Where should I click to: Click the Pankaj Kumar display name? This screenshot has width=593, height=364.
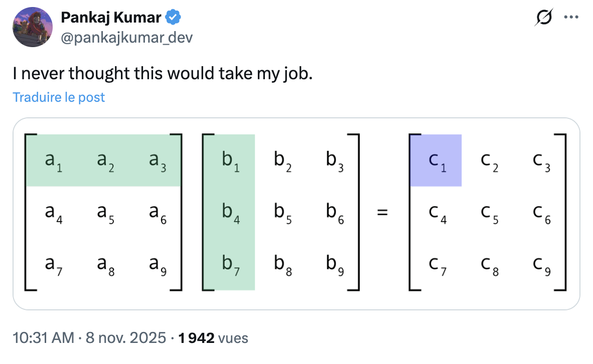point(111,18)
